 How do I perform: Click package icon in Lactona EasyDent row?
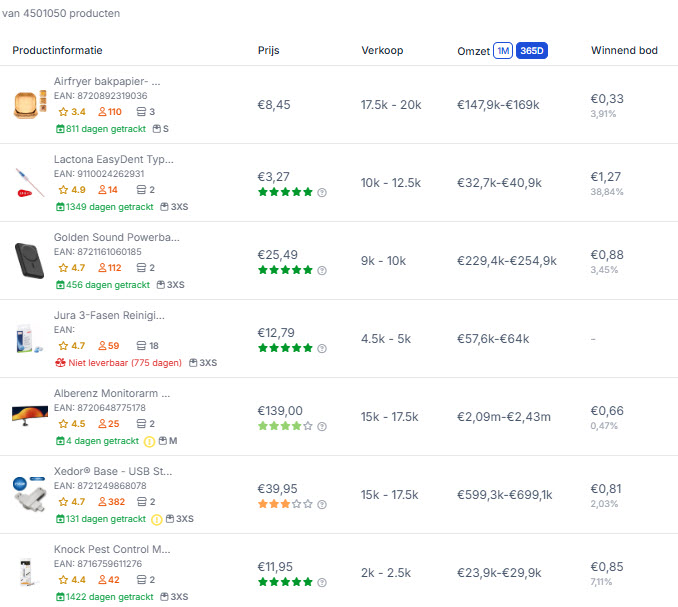[164, 207]
